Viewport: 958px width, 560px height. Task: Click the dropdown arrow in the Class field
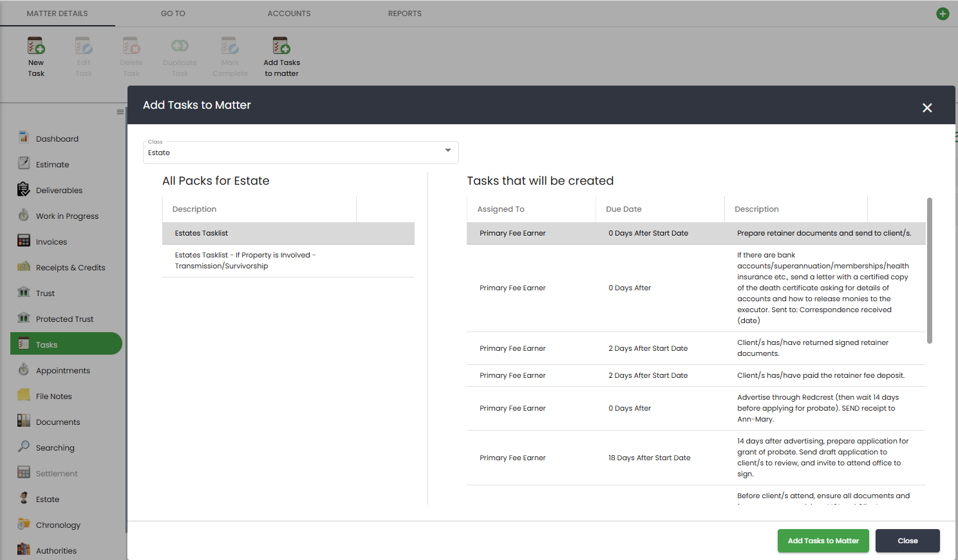[x=448, y=151]
